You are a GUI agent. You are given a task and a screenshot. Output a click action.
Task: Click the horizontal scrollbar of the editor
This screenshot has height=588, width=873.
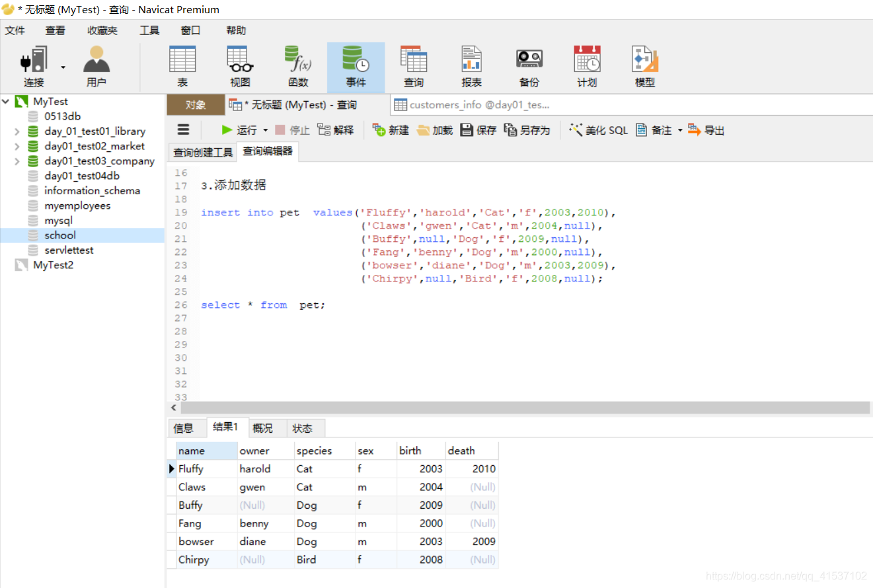tap(525, 408)
